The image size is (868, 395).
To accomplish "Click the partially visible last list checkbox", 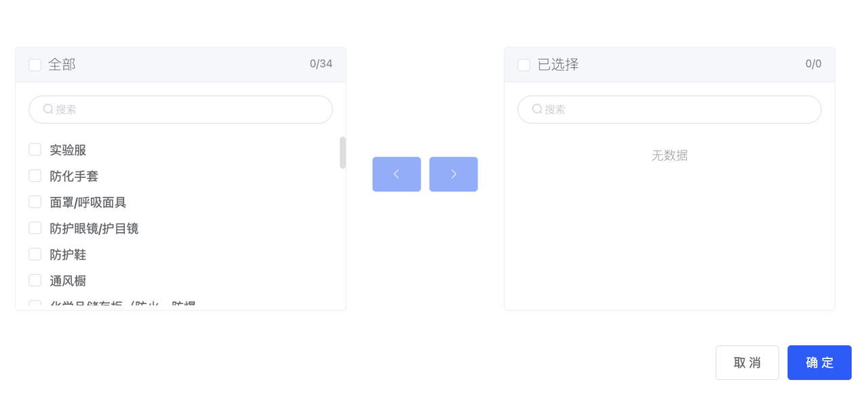I will point(35,305).
